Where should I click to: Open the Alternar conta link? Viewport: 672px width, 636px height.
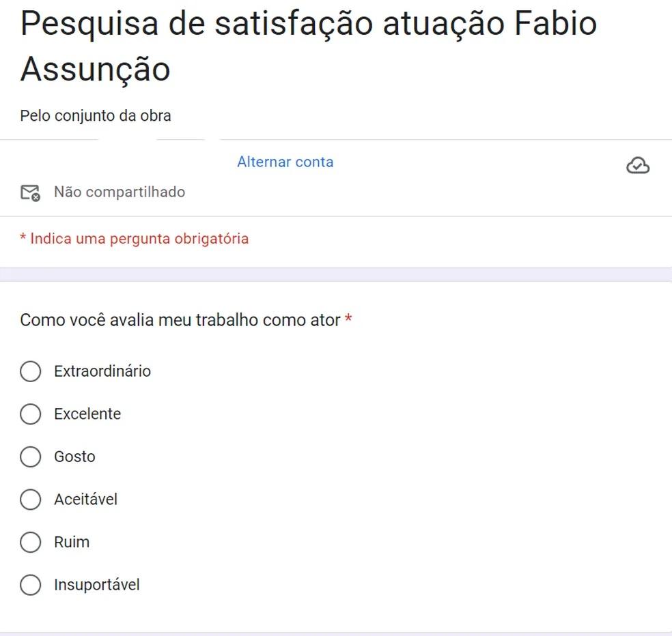(x=285, y=162)
